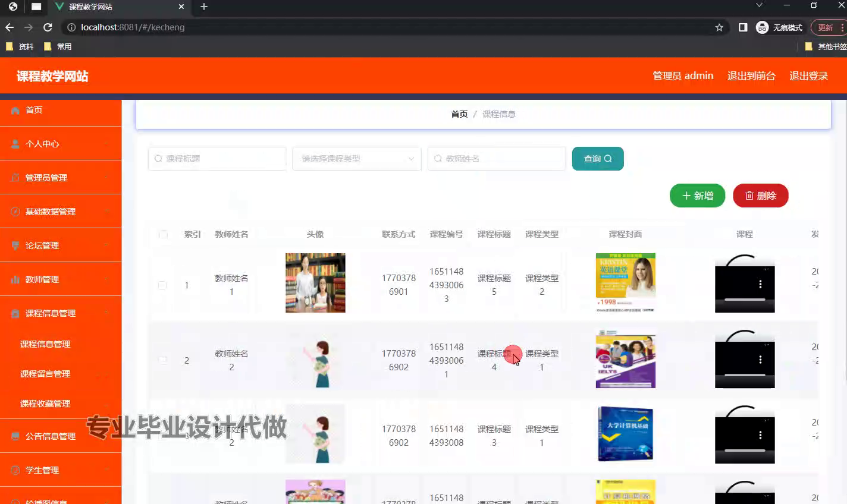Click the 1651148 43930063 course number cell
847x504 pixels.
[446, 285]
